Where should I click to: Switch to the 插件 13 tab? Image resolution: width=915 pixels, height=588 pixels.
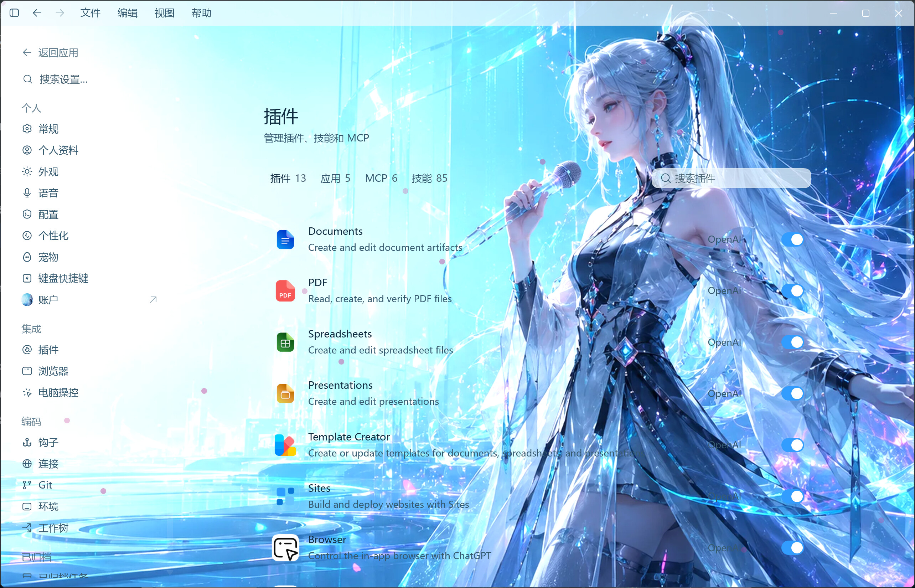(288, 178)
